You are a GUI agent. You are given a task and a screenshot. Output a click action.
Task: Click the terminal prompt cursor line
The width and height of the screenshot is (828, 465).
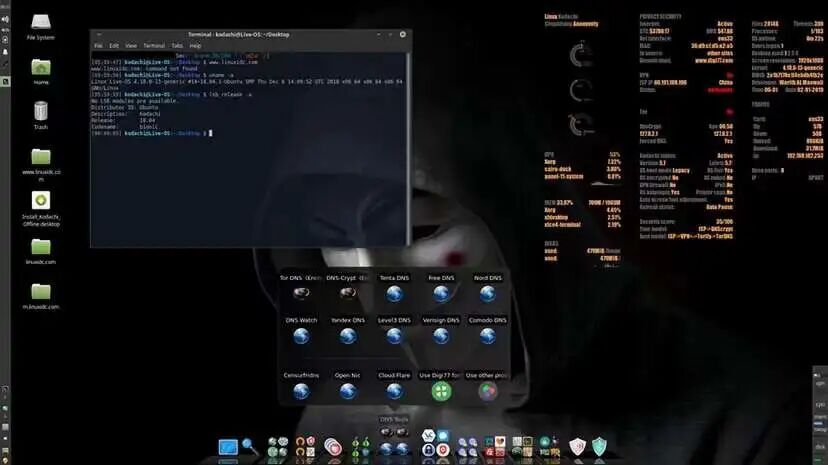tap(152, 134)
